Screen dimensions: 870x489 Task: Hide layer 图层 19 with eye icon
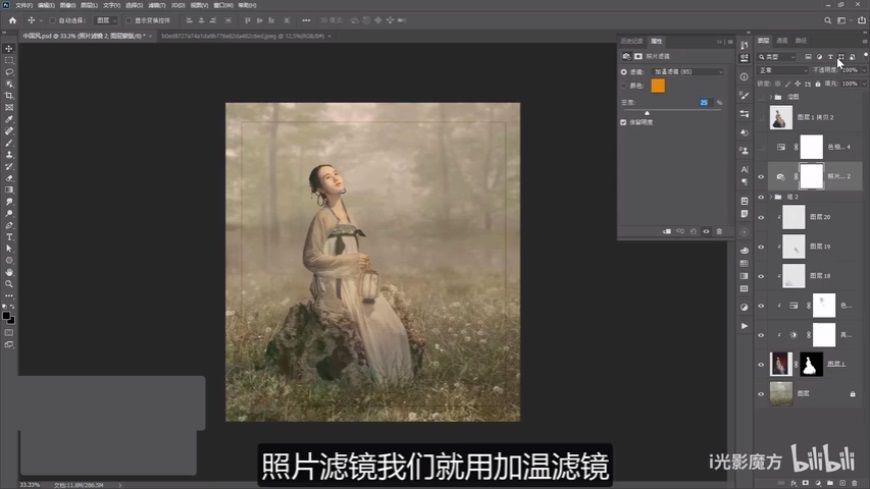[x=761, y=247]
